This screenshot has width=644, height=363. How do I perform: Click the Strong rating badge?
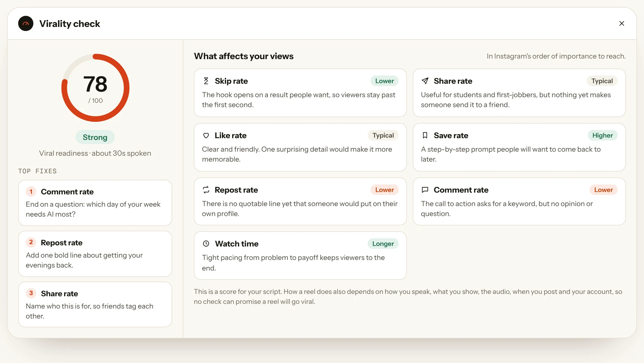pyautogui.click(x=95, y=137)
